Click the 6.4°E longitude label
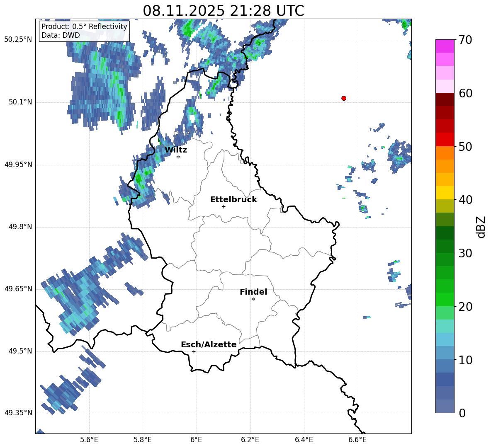This screenshot has height=448, width=491. [304, 440]
